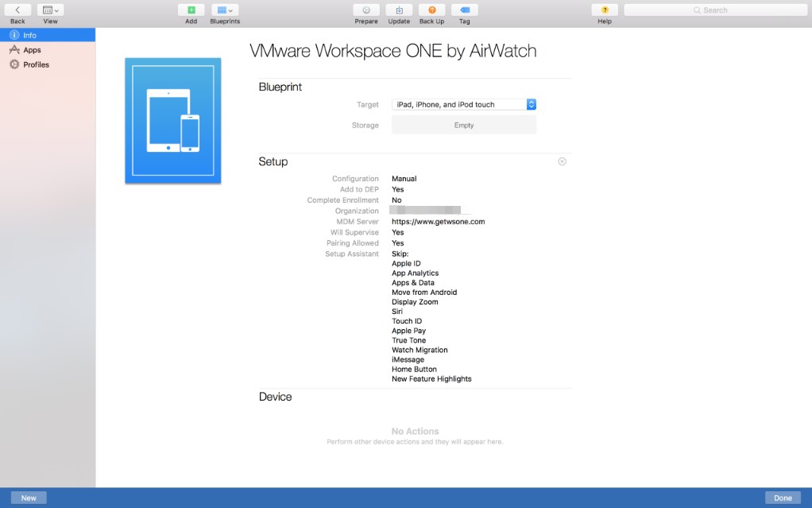Click the Add device icon

tap(191, 10)
